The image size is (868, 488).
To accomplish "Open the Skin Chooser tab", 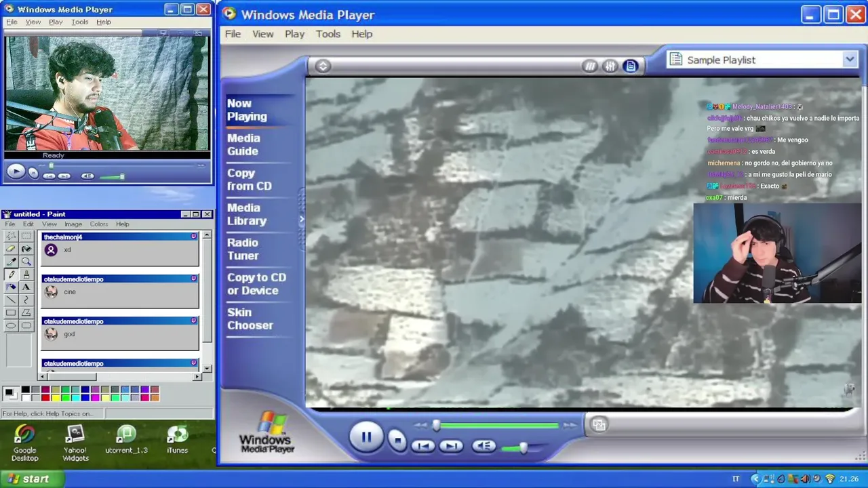I will coord(250,319).
